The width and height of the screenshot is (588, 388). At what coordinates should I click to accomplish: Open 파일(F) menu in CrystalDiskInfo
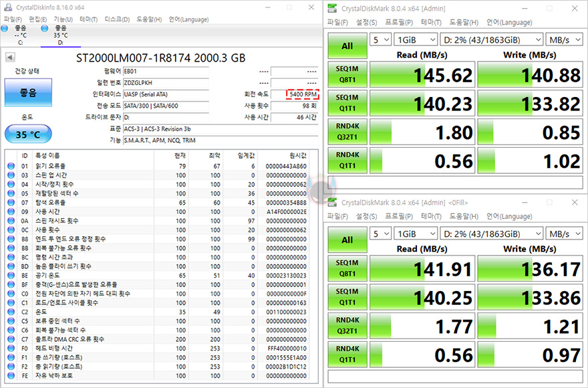[x=13, y=19]
